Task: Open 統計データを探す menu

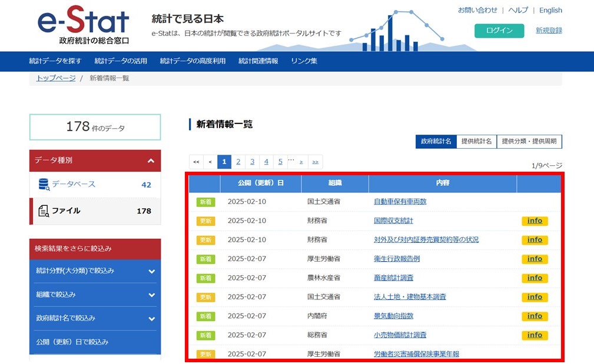Action: pos(55,61)
